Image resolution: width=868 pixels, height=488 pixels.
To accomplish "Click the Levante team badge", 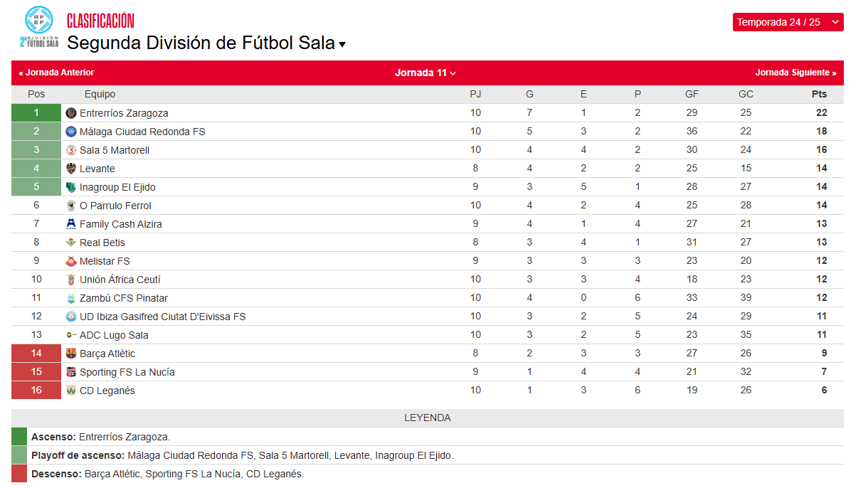I will point(70,169).
